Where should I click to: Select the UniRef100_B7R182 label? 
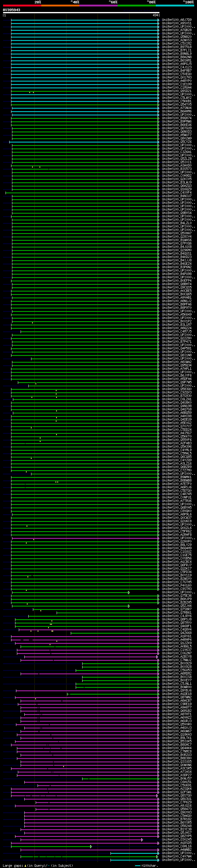tap(177, 819)
